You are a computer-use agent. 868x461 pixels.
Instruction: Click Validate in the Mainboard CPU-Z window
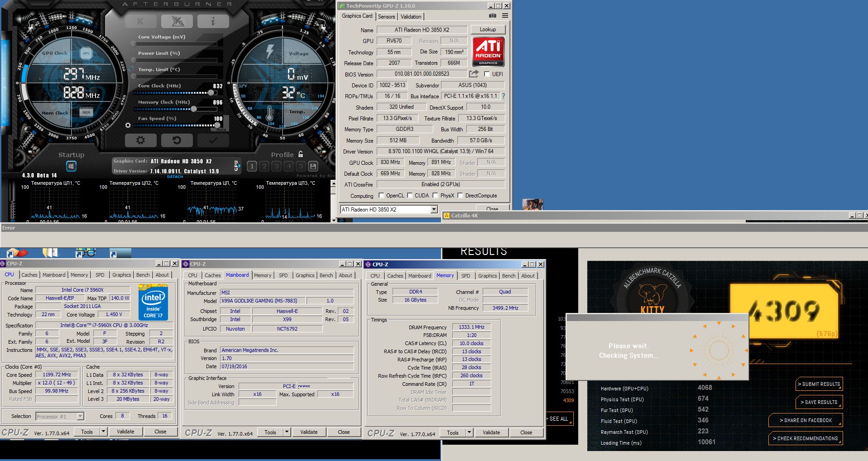coord(309,432)
